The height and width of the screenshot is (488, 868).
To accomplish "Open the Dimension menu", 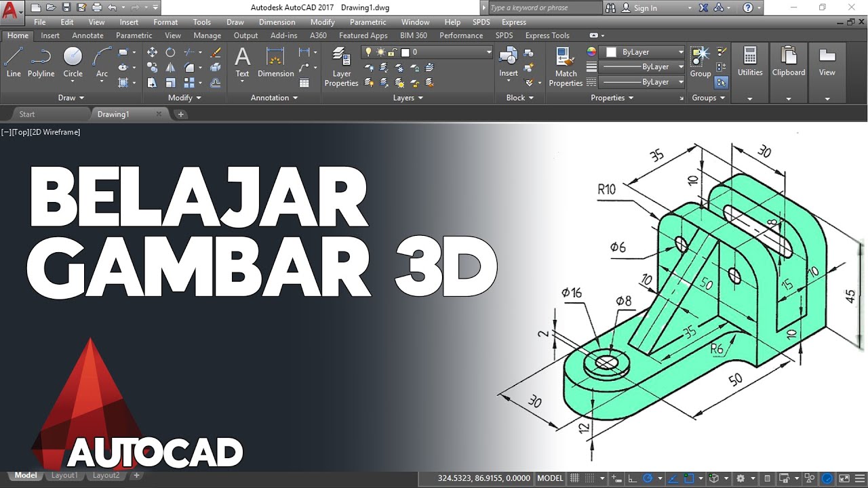I will pos(277,22).
